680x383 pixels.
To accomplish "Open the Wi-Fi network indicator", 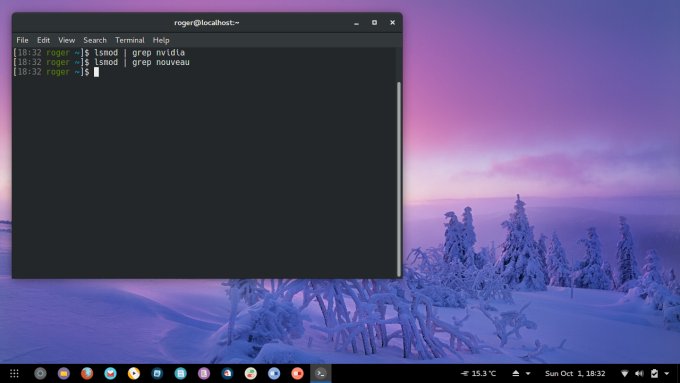I will tap(624, 373).
